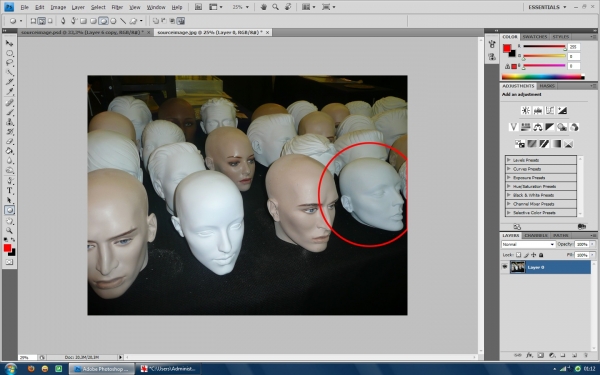Image resolution: width=600 pixels, height=375 pixels.
Task: Select the Lasso tool
Action: pyautogui.click(x=10, y=62)
